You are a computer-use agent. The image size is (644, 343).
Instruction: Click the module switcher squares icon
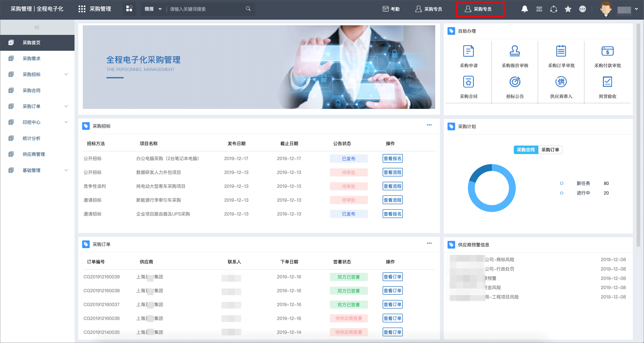click(x=129, y=9)
